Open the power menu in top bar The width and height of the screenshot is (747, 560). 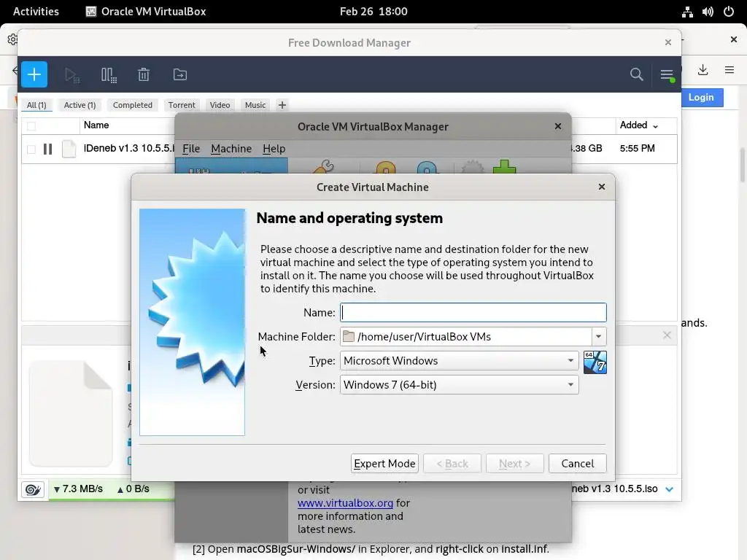click(729, 12)
